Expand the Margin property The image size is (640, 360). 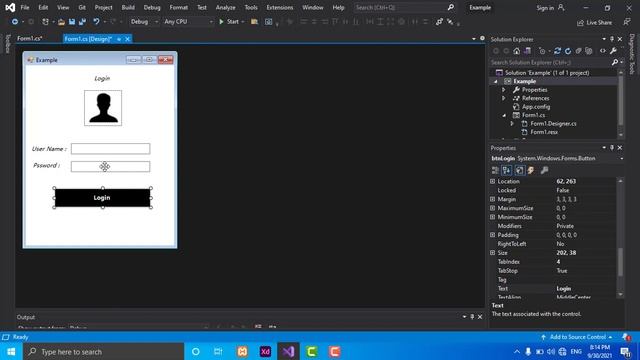[493, 199]
